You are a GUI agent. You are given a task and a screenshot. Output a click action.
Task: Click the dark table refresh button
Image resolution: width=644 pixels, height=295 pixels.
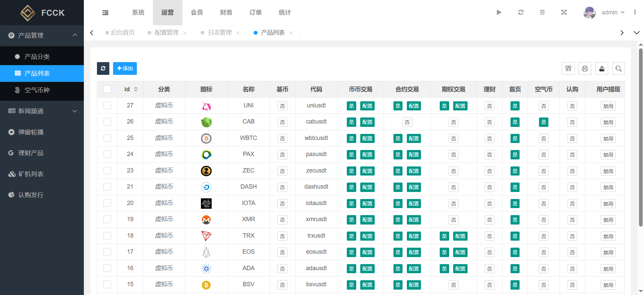(x=103, y=68)
